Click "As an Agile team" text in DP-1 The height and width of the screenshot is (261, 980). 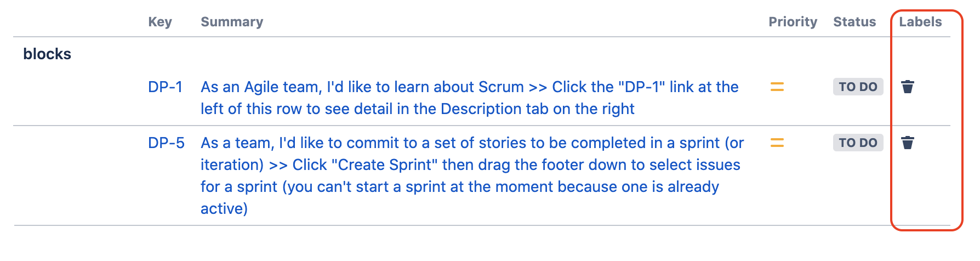[x=260, y=87]
